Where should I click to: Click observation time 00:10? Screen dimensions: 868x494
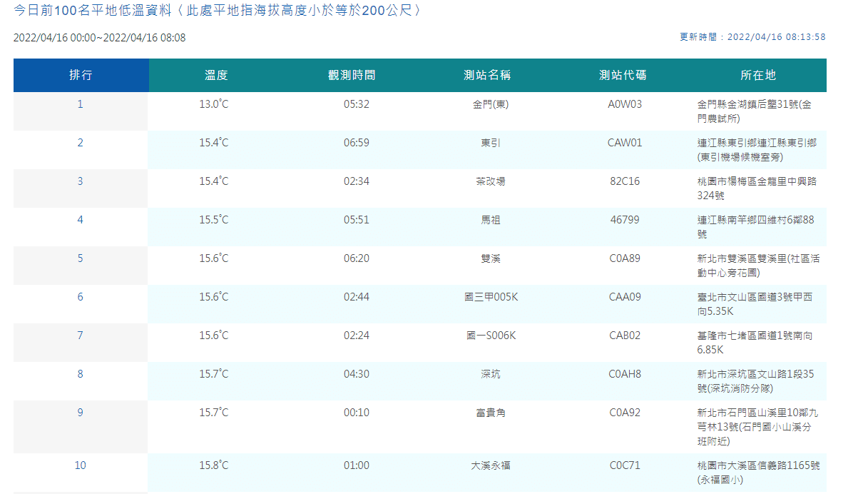pyautogui.click(x=357, y=412)
